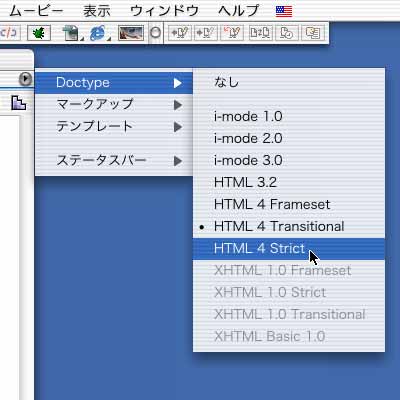Click the document page toolbar icon
The height and width of the screenshot is (400, 400).
coord(70,33)
